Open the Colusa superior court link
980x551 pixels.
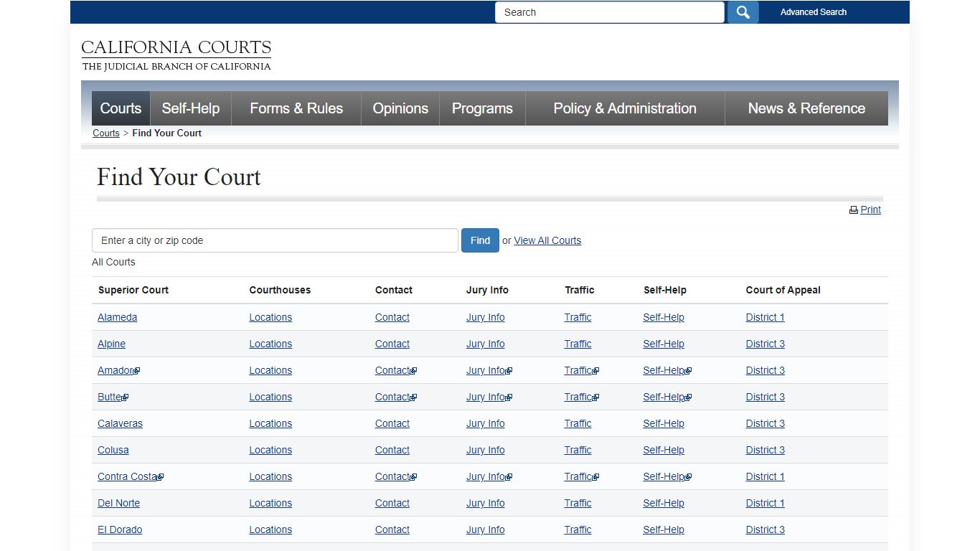[x=113, y=450]
